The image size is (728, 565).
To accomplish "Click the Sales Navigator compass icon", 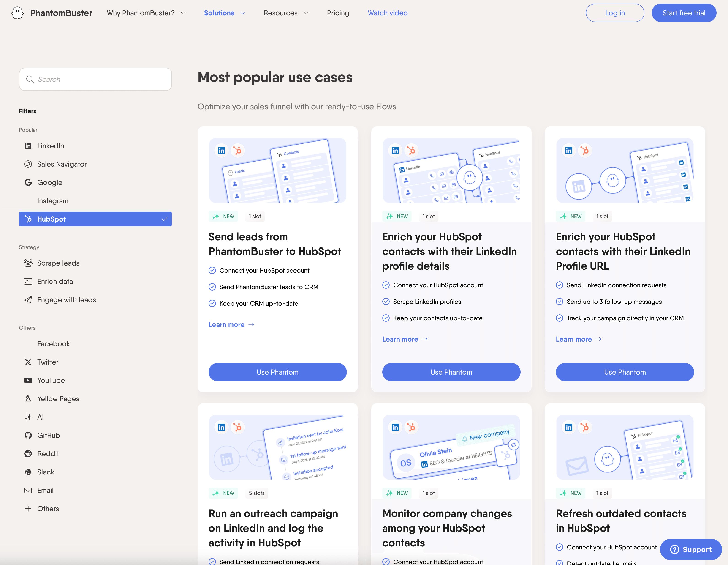I will click(28, 164).
